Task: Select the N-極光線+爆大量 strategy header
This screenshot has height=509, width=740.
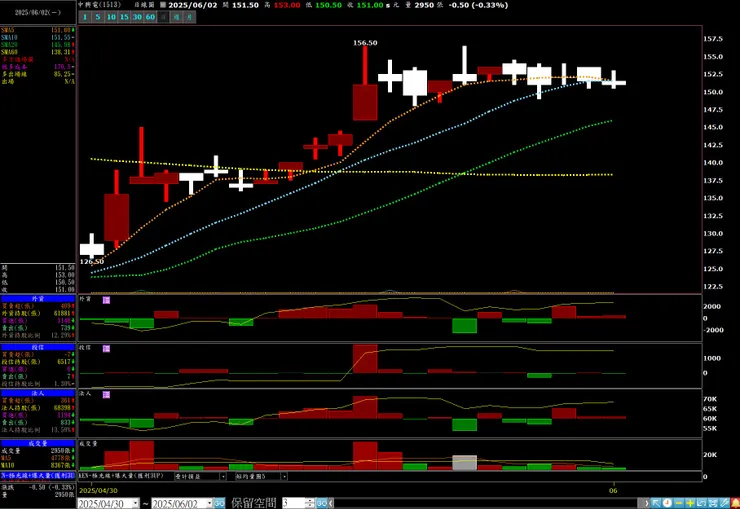Action: tap(38, 476)
